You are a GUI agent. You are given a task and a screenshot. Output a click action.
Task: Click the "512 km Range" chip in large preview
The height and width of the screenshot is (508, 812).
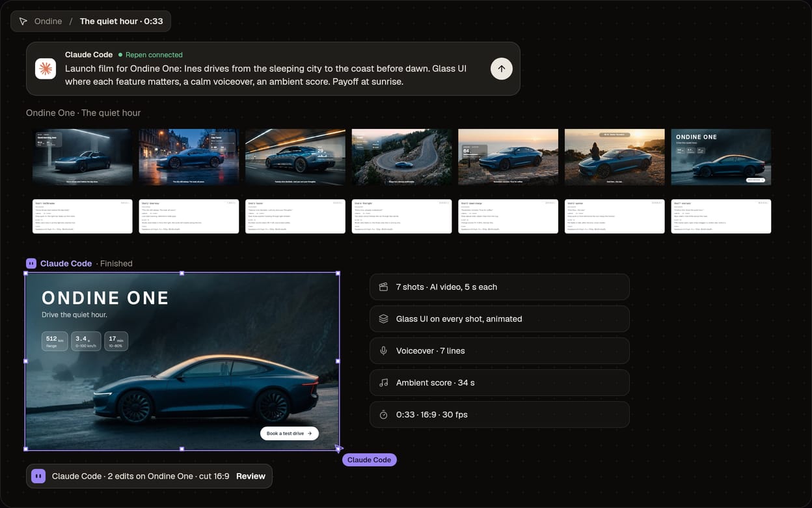pos(55,341)
